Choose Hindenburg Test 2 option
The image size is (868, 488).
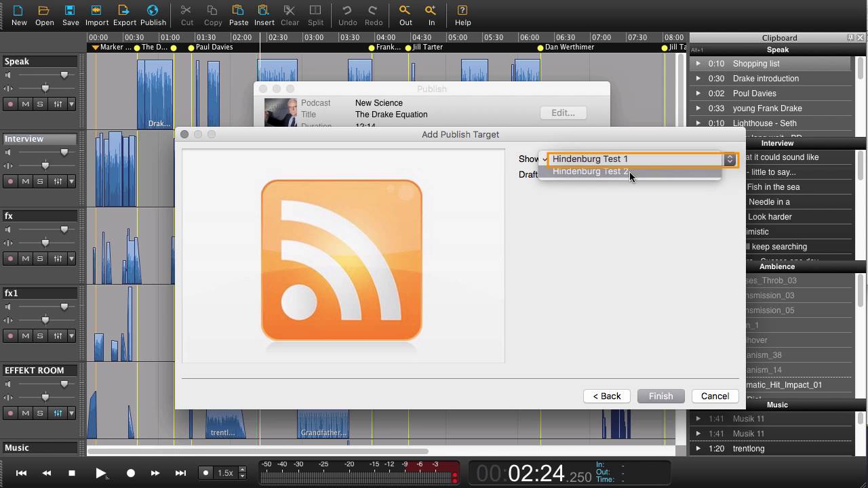[x=630, y=171]
